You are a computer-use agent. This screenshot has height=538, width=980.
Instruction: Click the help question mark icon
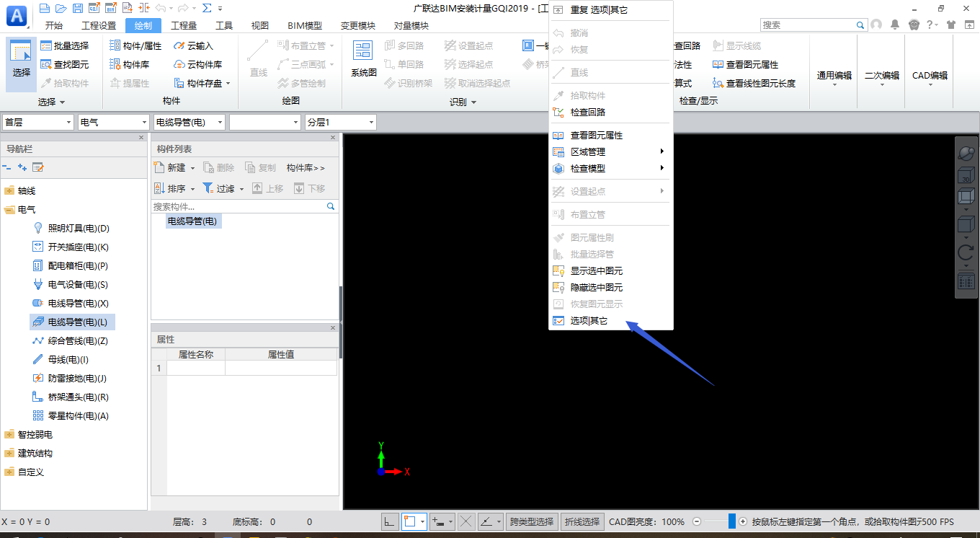[x=930, y=25]
